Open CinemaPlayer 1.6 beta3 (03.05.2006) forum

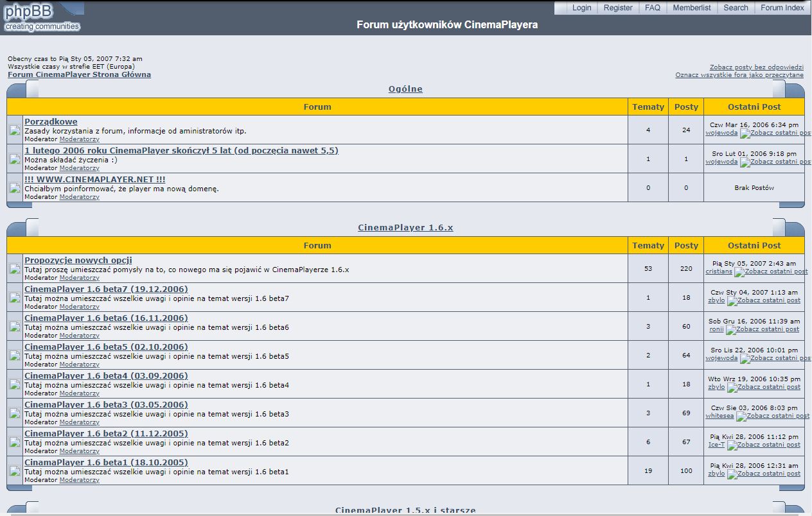(x=106, y=404)
